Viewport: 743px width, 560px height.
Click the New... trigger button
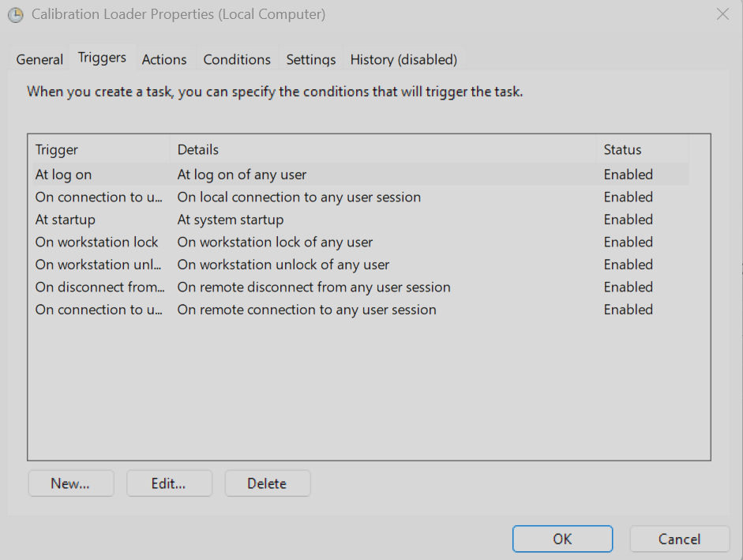[70, 483]
